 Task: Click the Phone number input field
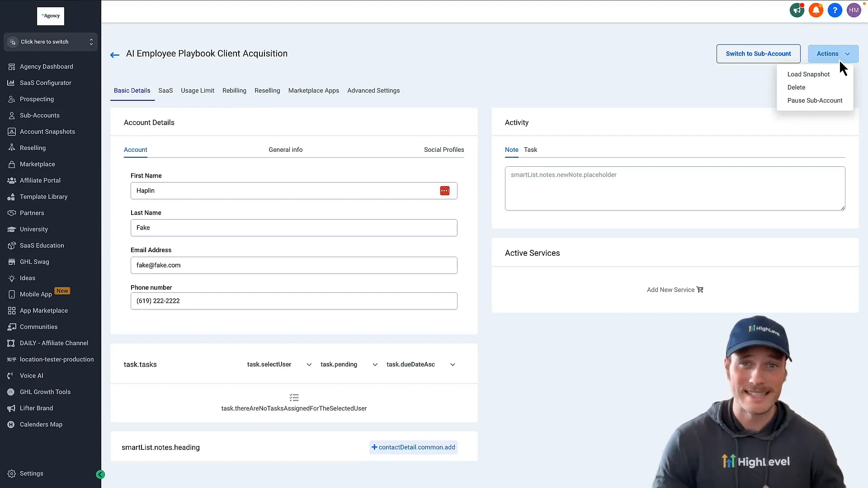[294, 301]
